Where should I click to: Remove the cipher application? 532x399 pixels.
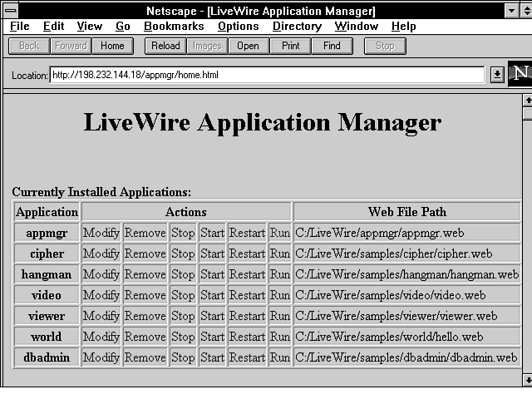(x=145, y=254)
